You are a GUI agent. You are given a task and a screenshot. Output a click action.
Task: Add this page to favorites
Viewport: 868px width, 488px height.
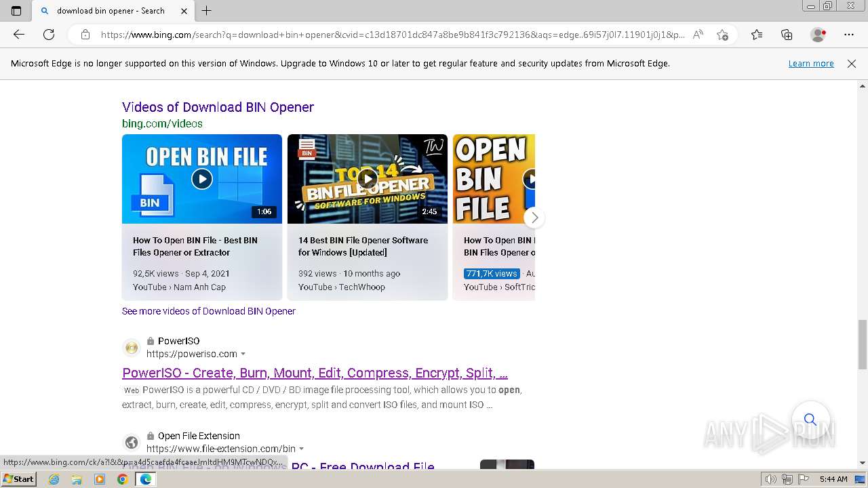coord(722,35)
